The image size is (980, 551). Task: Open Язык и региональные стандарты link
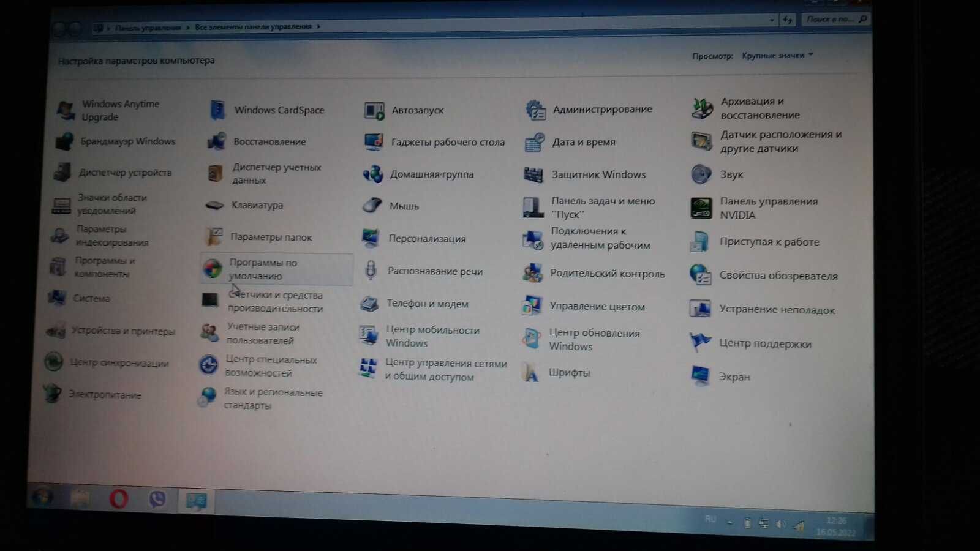[x=273, y=398]
